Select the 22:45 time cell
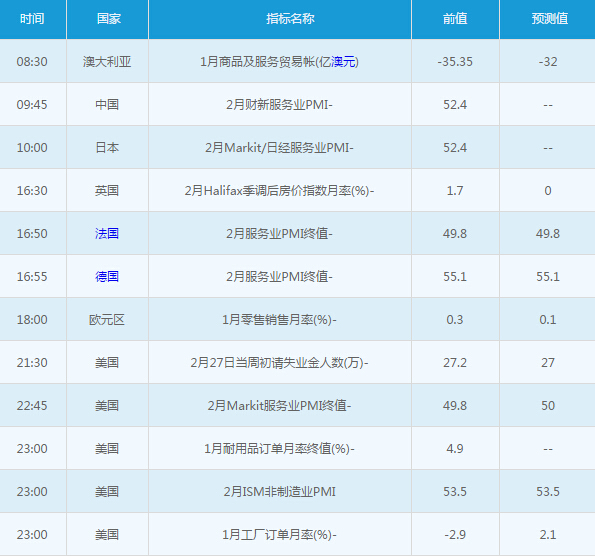 pos(32,405)
